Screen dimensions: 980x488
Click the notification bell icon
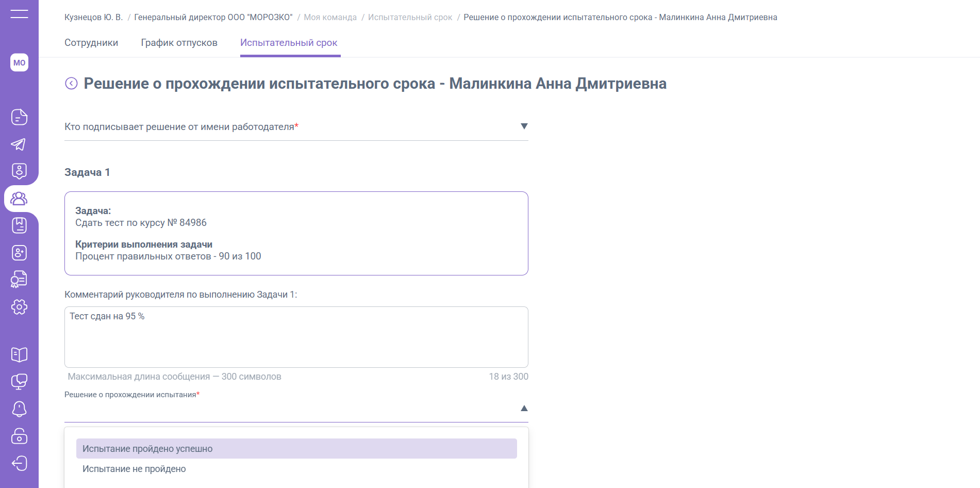click(19, 409)
